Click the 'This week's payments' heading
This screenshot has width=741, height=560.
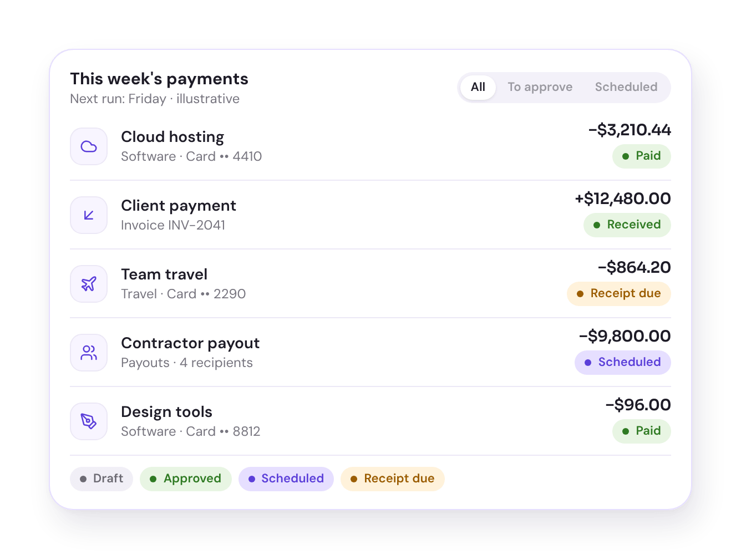(159, 79)
